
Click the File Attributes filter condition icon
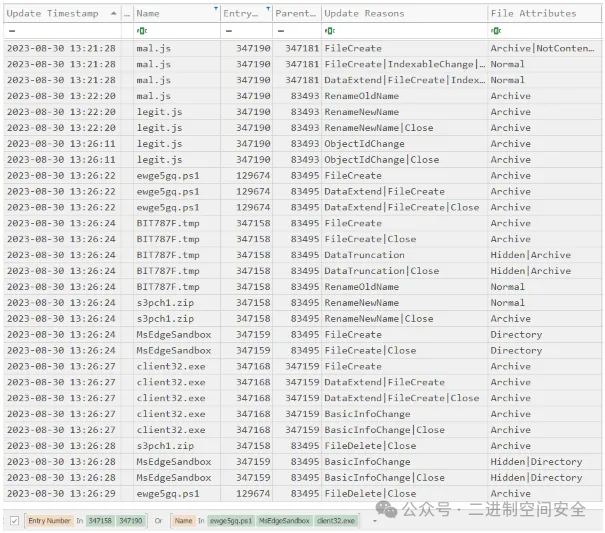[x=495, y=31]
